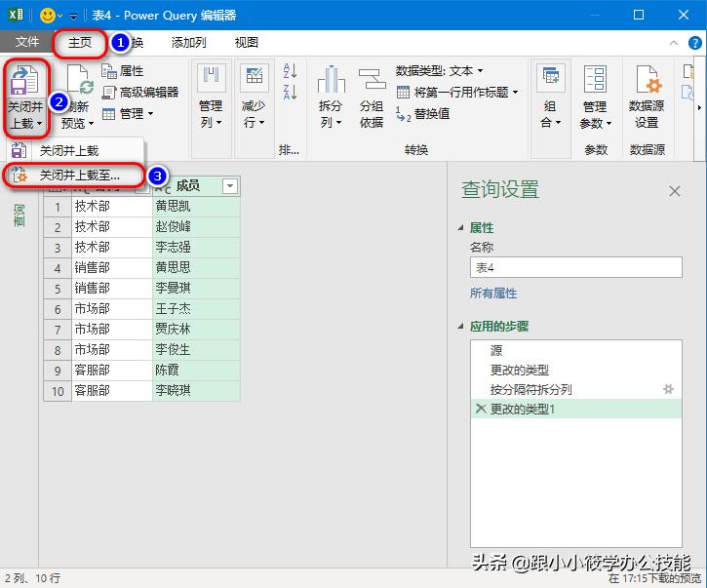Screen dimensions: 707x588
Task: Select cell 王子杰 in row 6
Action: (197, 309)
